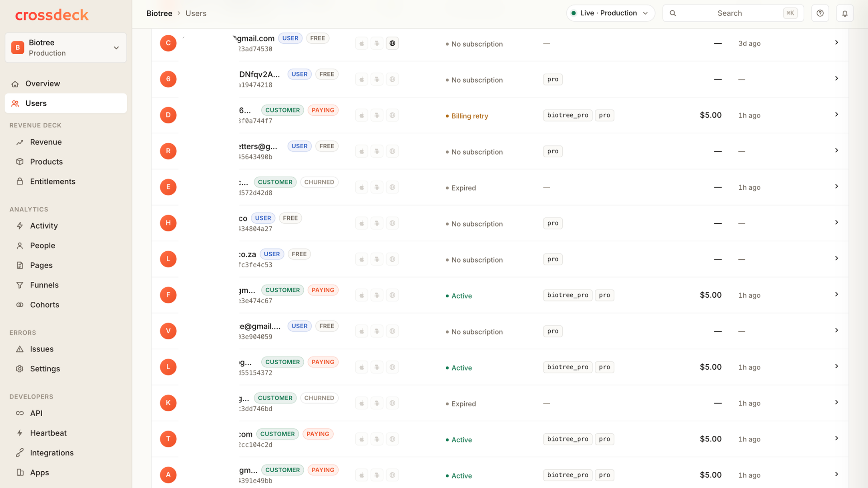Click the '3d ago' timestamp
868x488 pixels.
pos(750,44)
